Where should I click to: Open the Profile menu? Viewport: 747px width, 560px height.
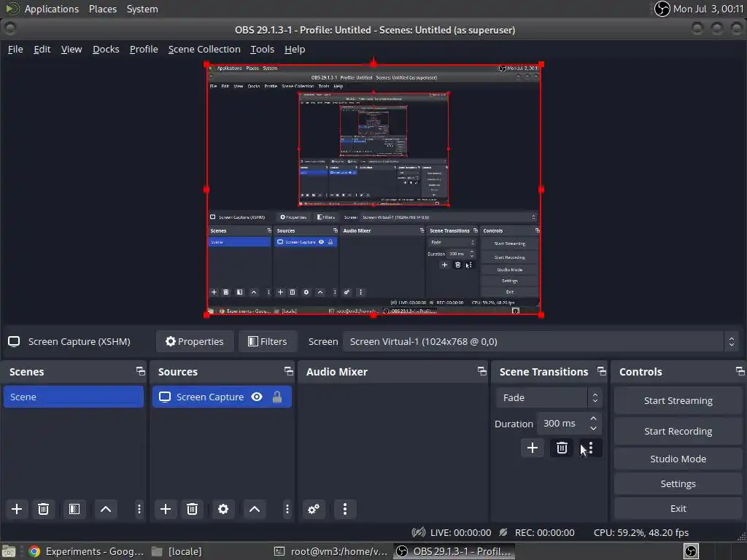pos(144,49)
